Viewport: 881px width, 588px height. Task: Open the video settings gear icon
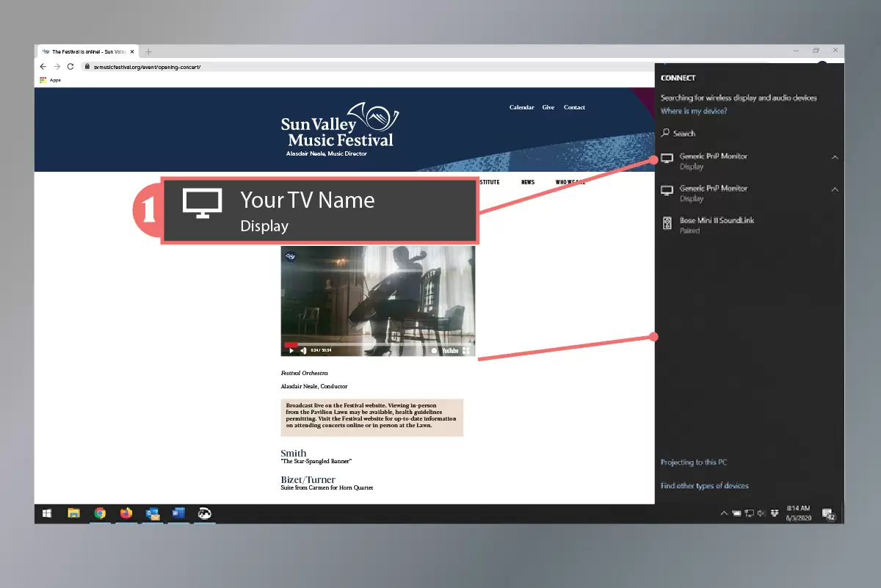pos(434,351)
